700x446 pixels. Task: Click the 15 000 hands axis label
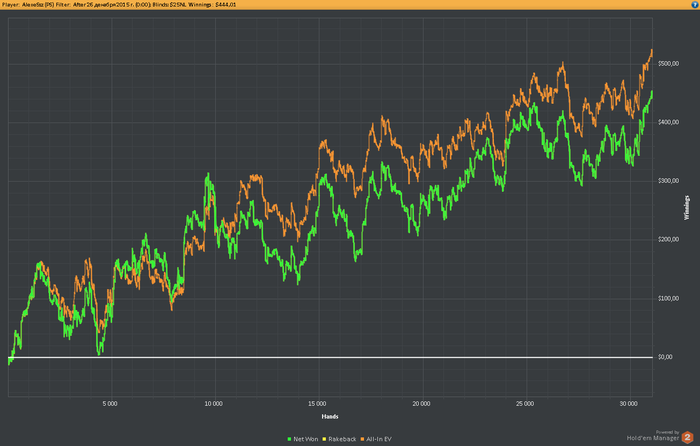[317, 404]
